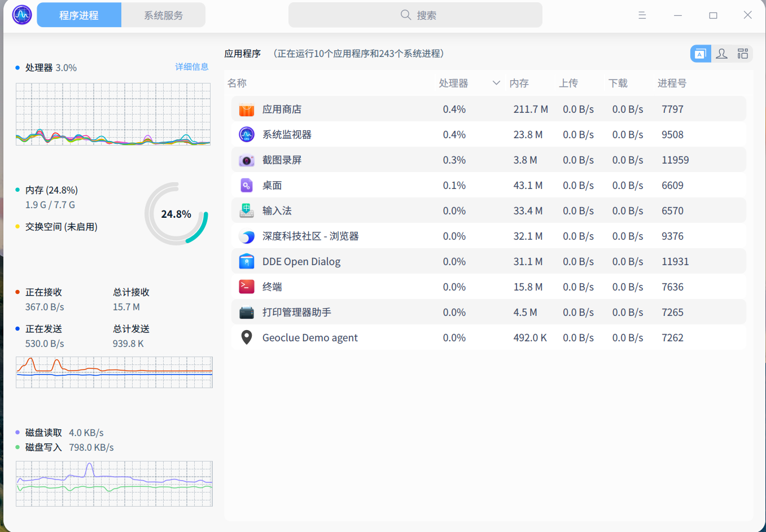Select the 截图录屏 app icon
Image resolution: width=766 pixels, height=532 pixels.
pos(247,160)
